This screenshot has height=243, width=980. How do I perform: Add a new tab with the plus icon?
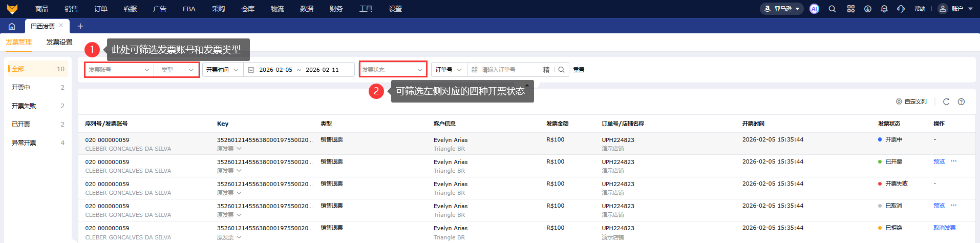pyautogui.click(x=80, y=26)
